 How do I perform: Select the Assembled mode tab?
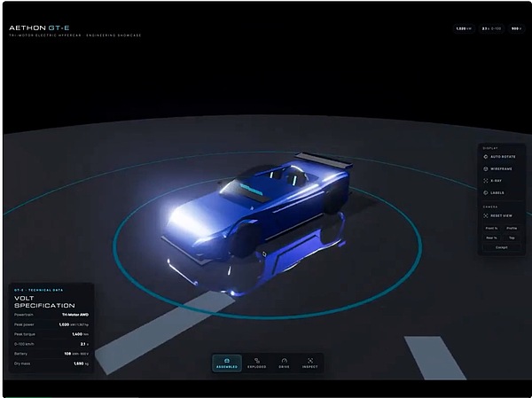click(x=227, y=363)
